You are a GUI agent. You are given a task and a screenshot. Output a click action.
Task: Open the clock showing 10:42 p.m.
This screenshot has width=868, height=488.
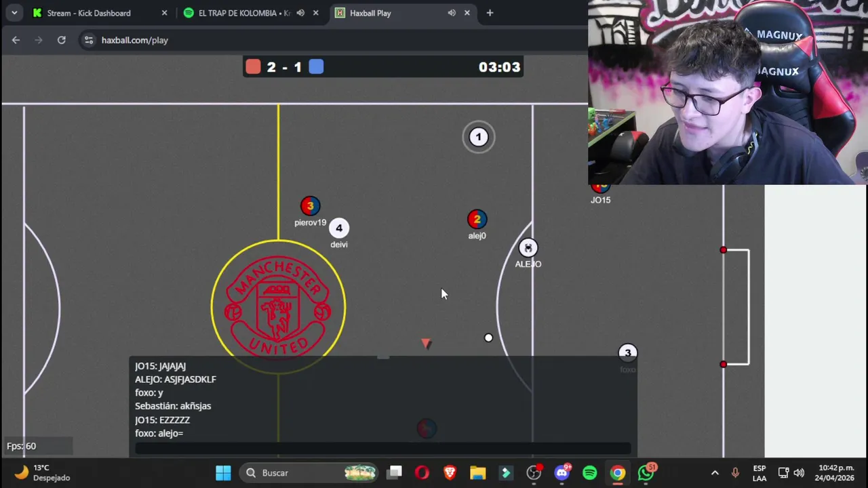pyautogui.click(x=836, y=472)
